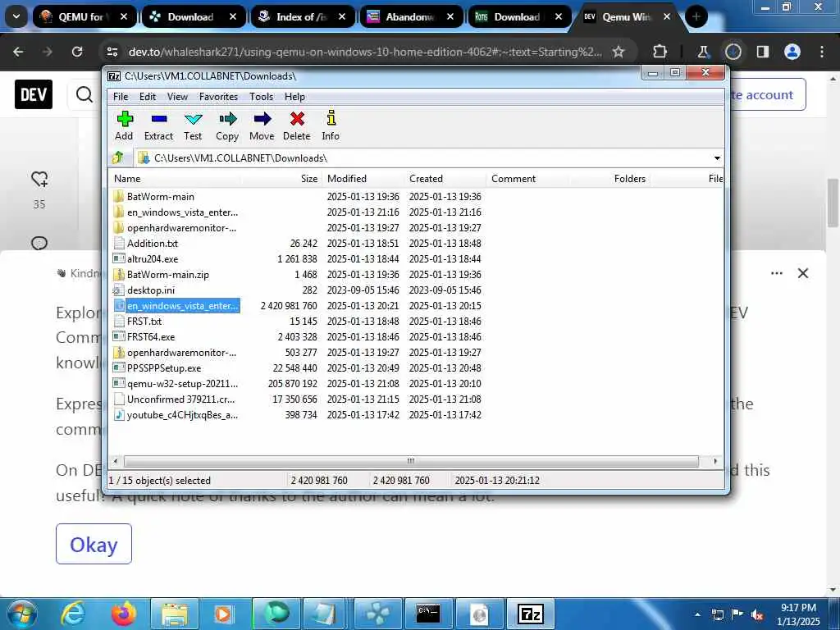Switch to the Abandonware browser tab
Image resolution: width=840 pixels, height=630 pixels.
point(410,16)
